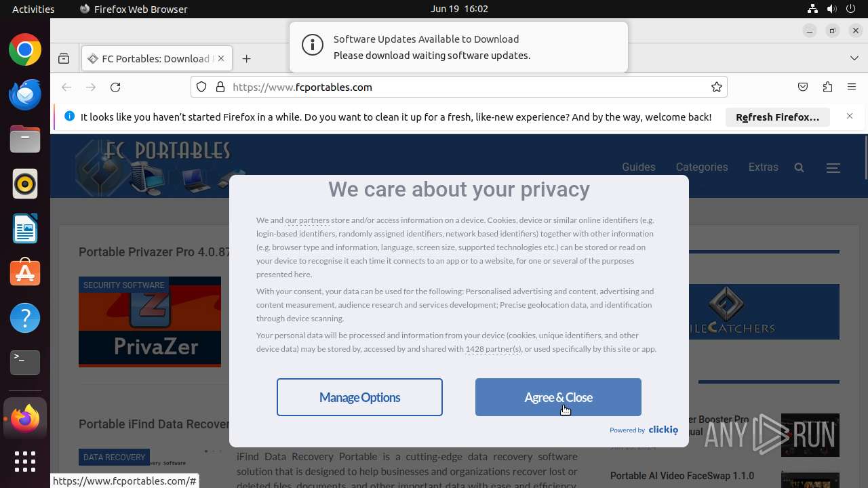This screenshot has width=868, height=488.
Task: Select the Guides menu item
Action: 638,167
